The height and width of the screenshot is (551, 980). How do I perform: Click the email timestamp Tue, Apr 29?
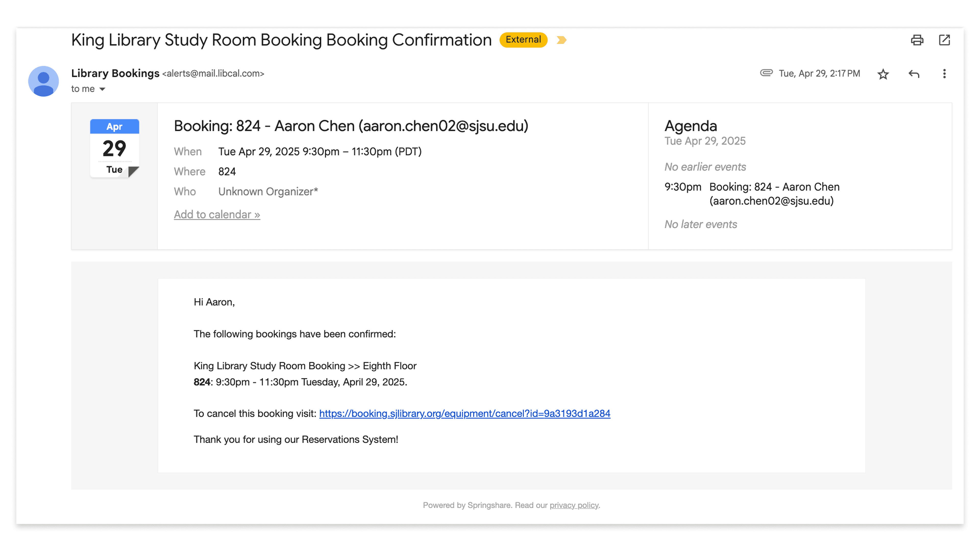[819, 74]
